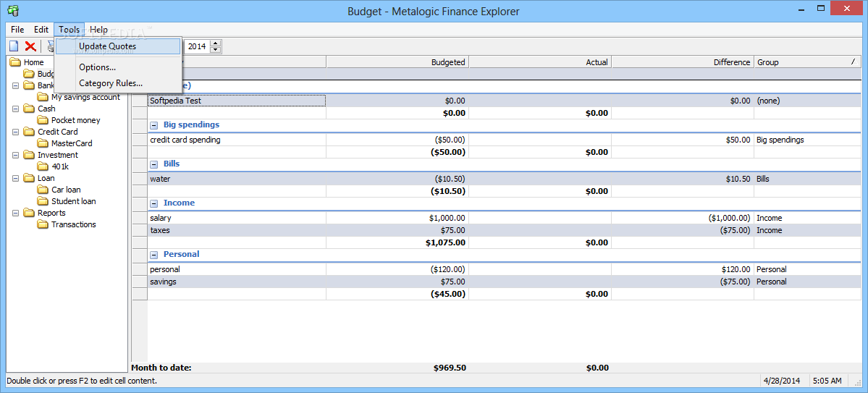Select the taxes budget row
Screen dimensions: 868x393
[505, 230]
